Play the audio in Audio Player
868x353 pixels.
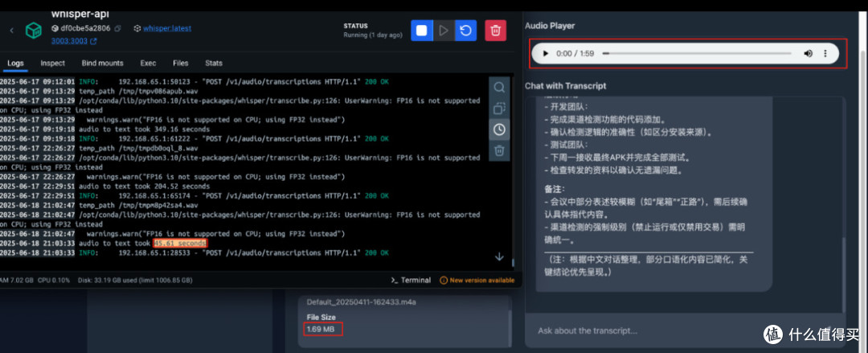pos(545,54)
